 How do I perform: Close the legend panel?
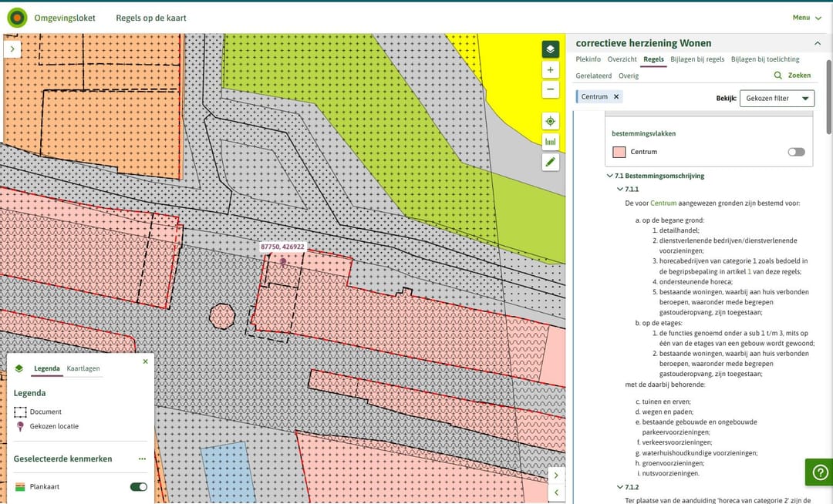pos(145,361)
